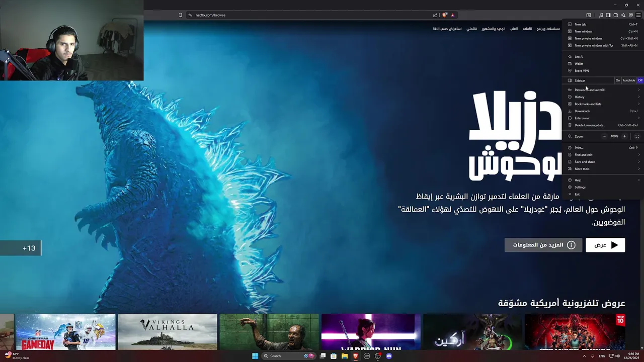The image size is (644, 362).
Task: Bookmark this page using the bookmark icon
Action: tap(180, 15)
